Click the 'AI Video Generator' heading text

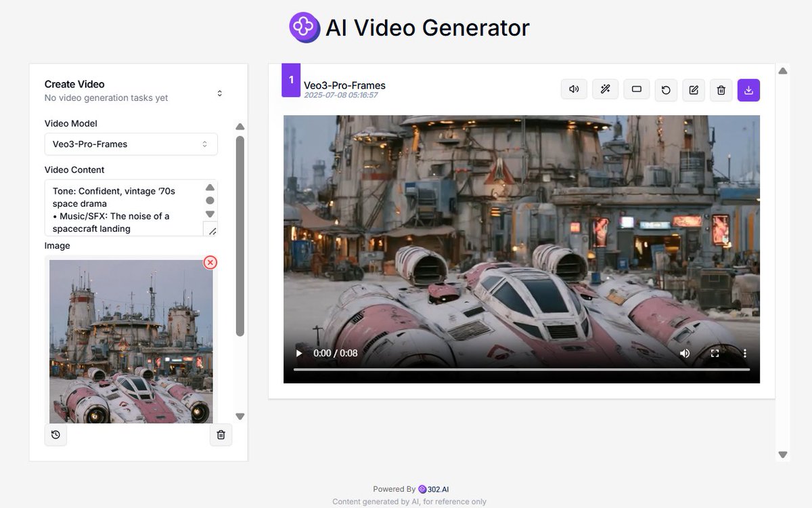point(428,28)
